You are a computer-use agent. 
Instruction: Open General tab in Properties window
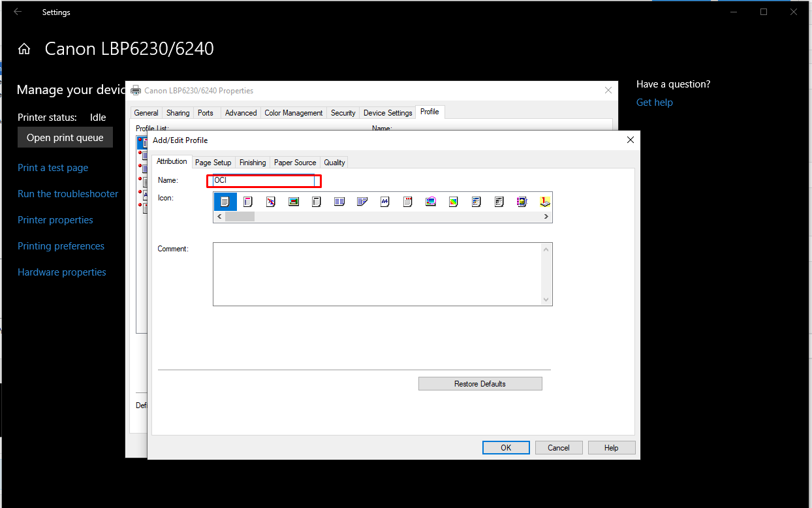[146, 113]
